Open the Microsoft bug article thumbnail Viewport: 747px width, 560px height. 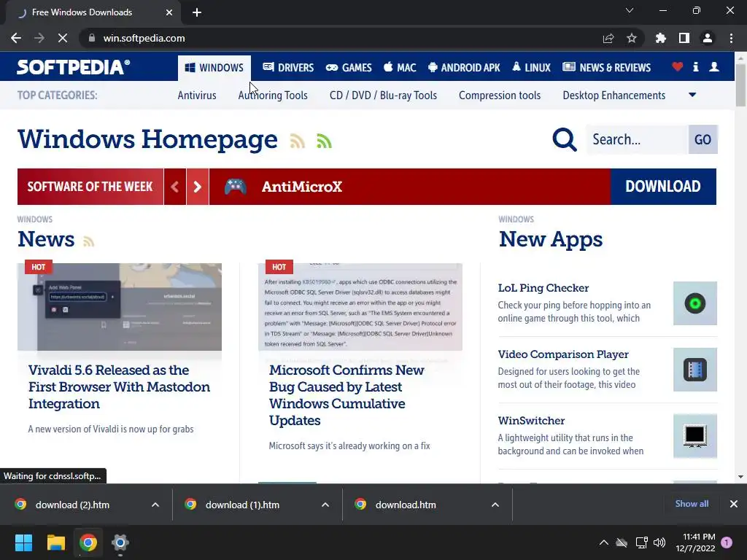tap(360, 307)
